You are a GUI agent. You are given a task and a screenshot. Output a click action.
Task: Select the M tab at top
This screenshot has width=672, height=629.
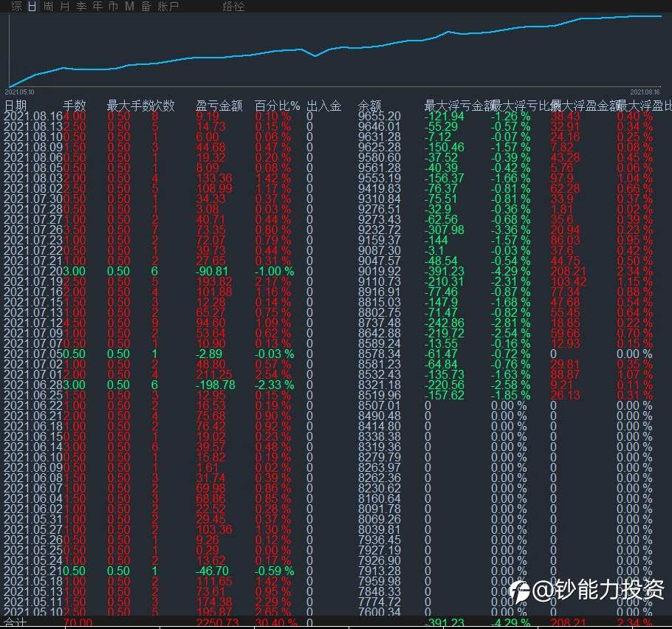pos(130,7)
